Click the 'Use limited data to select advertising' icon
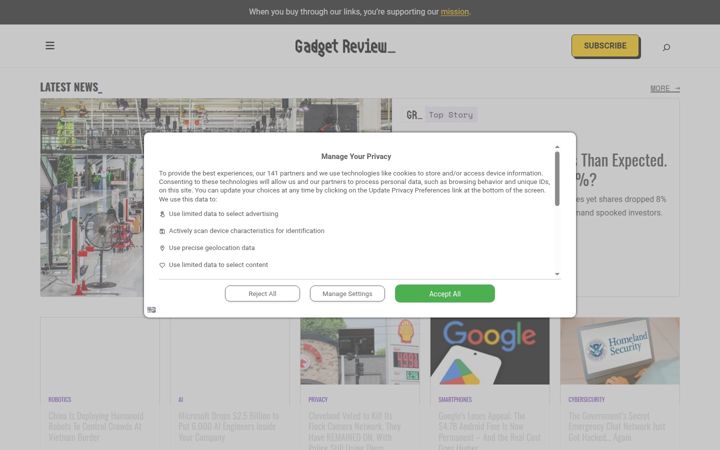 point(162,214)
